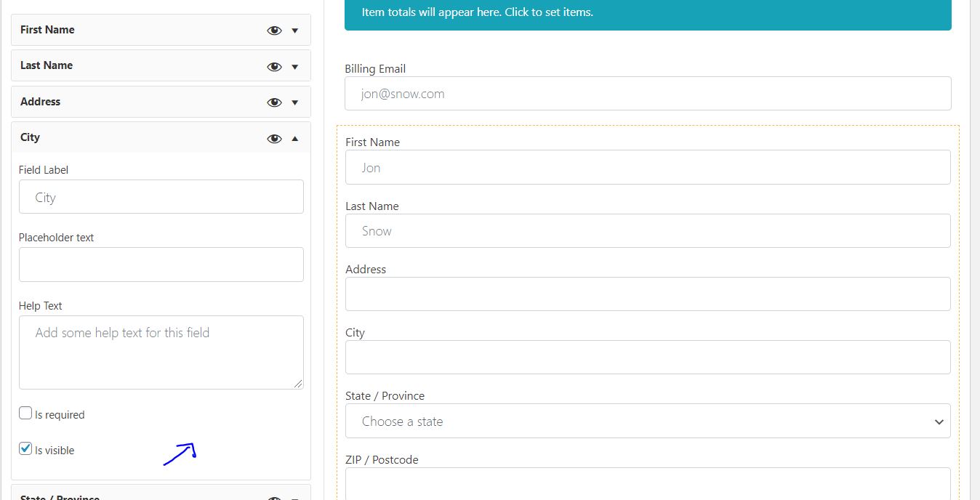Click the Billing Email input field
This screenshot has height=500, width=980.
click(x=647, y=93)
